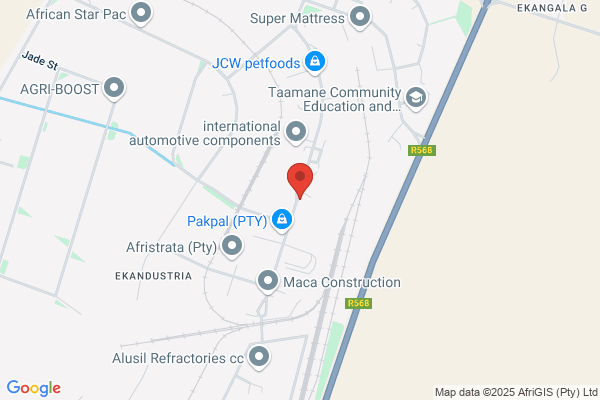Viewport: 600px width, 400px height.
Task: Click the Maca Construction text label
Action: coord(342,282)
